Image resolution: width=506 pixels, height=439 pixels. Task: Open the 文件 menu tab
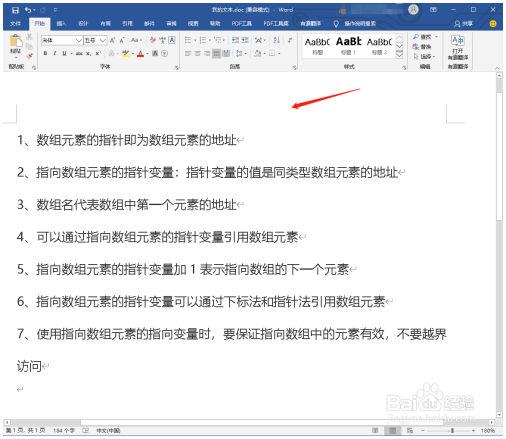(15, 24)
